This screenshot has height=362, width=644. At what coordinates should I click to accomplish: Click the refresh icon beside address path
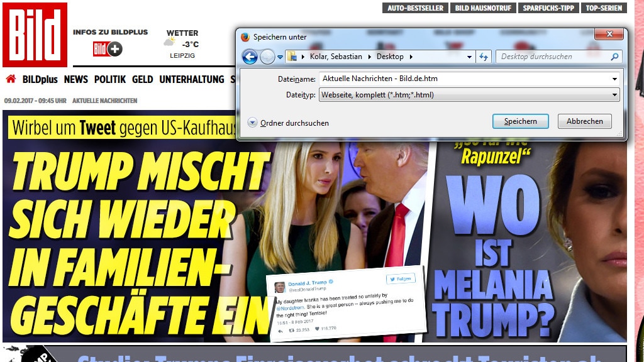click(484, 57)
